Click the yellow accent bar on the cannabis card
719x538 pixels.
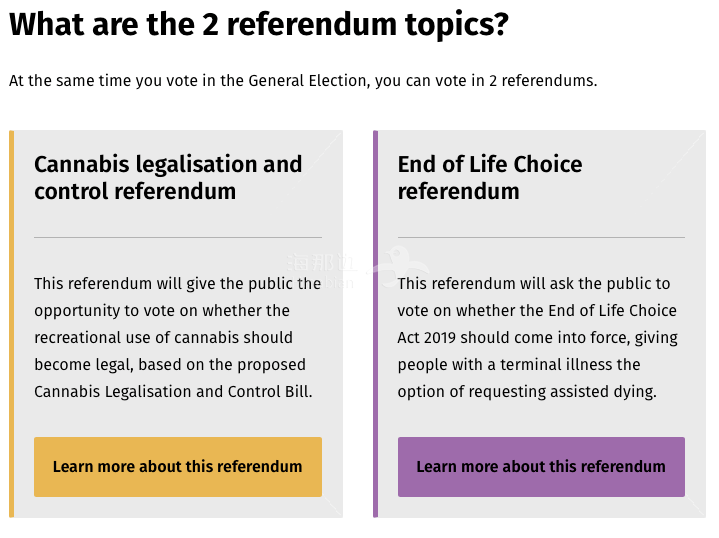tap(12, 323)
